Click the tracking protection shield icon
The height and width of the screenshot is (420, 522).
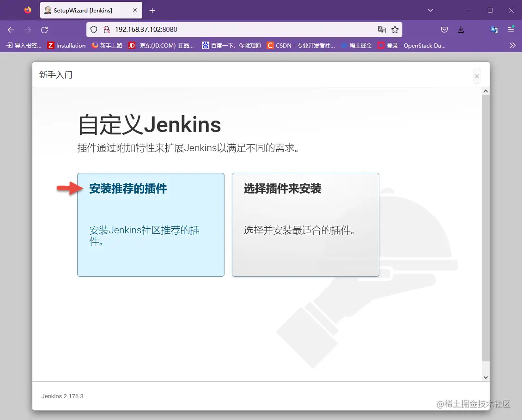94,30
